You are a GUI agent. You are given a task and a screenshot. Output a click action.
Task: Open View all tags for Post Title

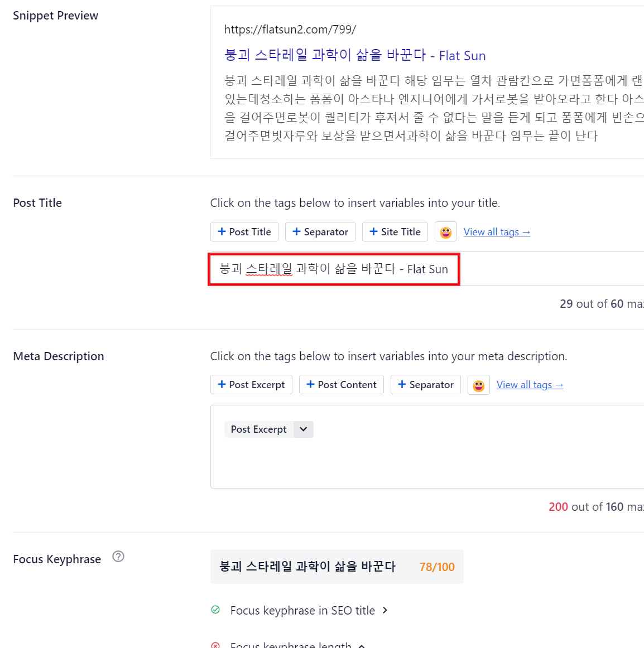pos(497,232)
